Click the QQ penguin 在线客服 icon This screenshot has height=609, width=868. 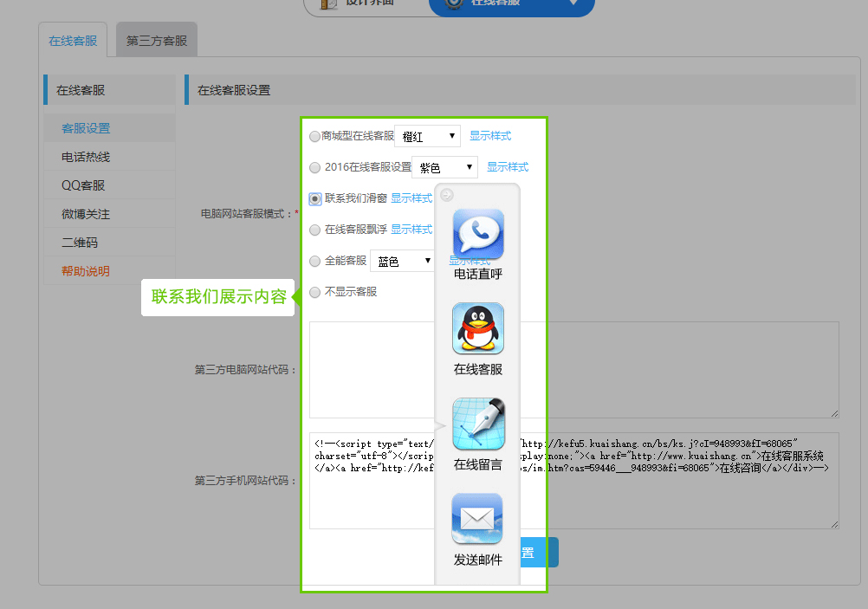coord(477,328)
